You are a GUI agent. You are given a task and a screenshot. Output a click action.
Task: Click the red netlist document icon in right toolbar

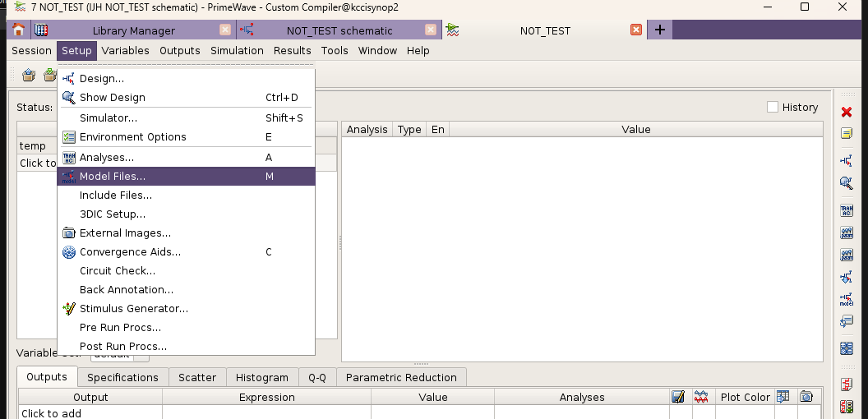coord(847,384)
